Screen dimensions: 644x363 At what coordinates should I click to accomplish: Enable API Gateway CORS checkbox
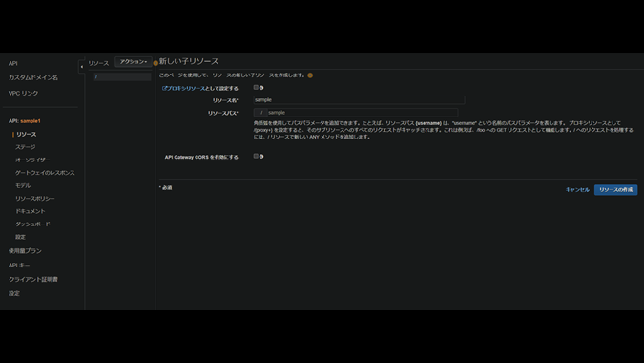[256, 156]
